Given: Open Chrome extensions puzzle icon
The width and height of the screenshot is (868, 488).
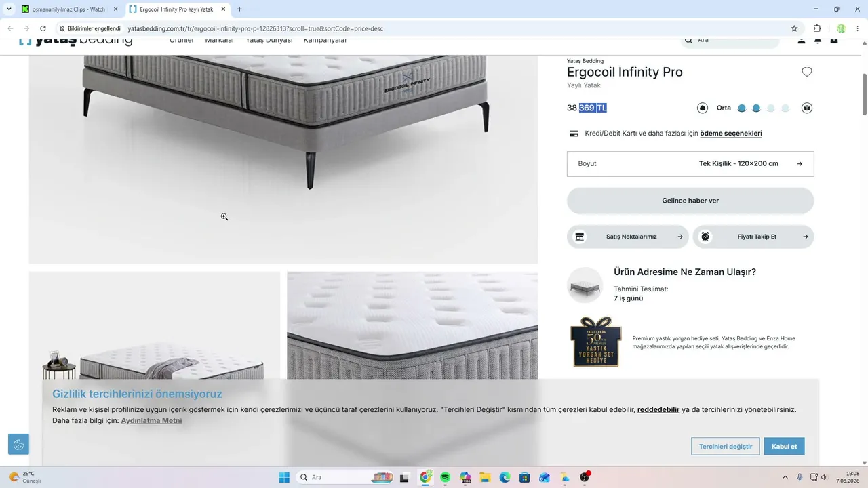Looking at the screenshot, I should [817, 28].
